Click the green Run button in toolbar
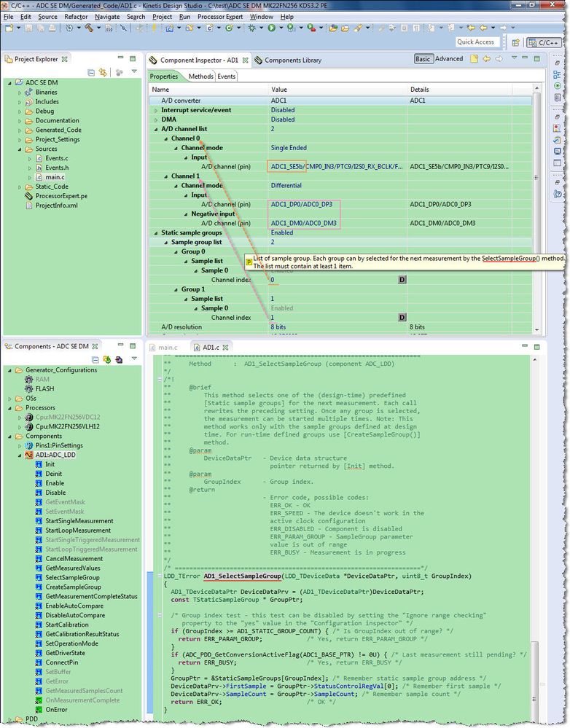The width and height of the screenshot is (570, 728). pyautogui.click(x=271, y=28)
